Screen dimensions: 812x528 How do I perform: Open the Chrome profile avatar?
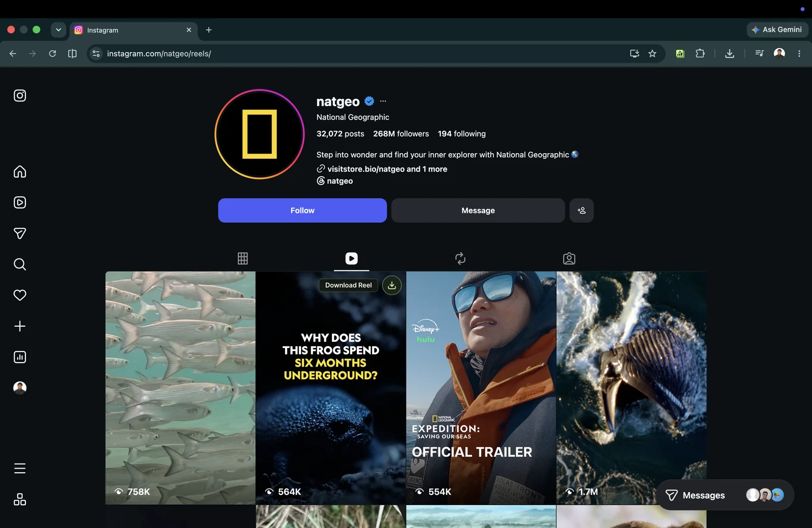pyautogui.click(x=780, y=53)
